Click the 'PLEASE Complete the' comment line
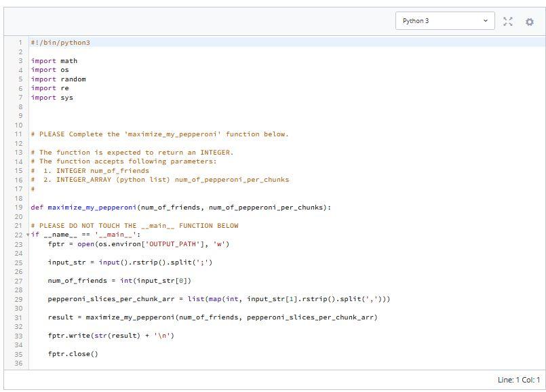The image size is (546, 392). click(x=159, y=134)
